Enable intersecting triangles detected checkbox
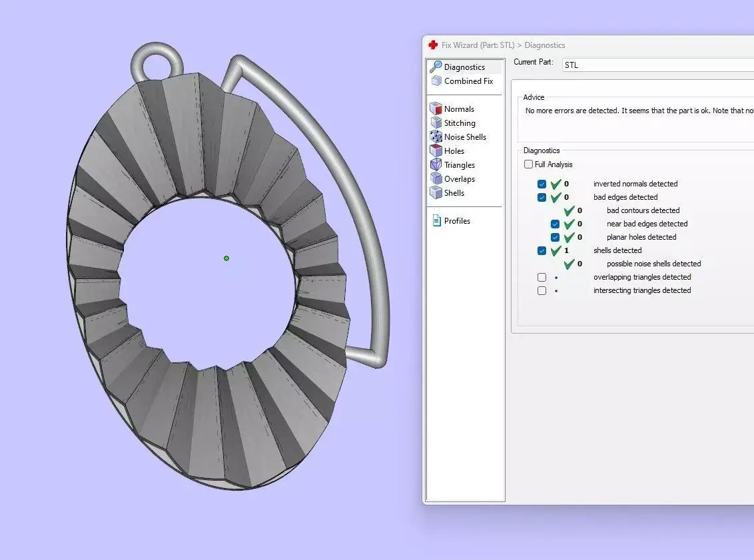Screen dimensions: 754x560 coord(542,290)
